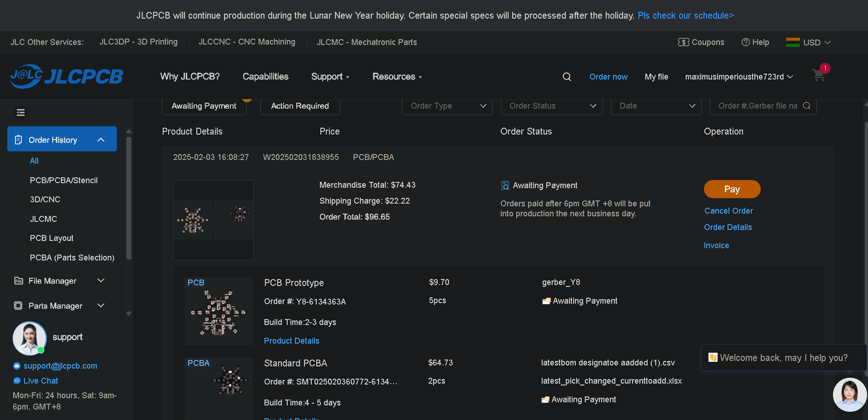Click the File Manager folder icon
The height and width of the screenshot is (420, 868).
(19, 281)
